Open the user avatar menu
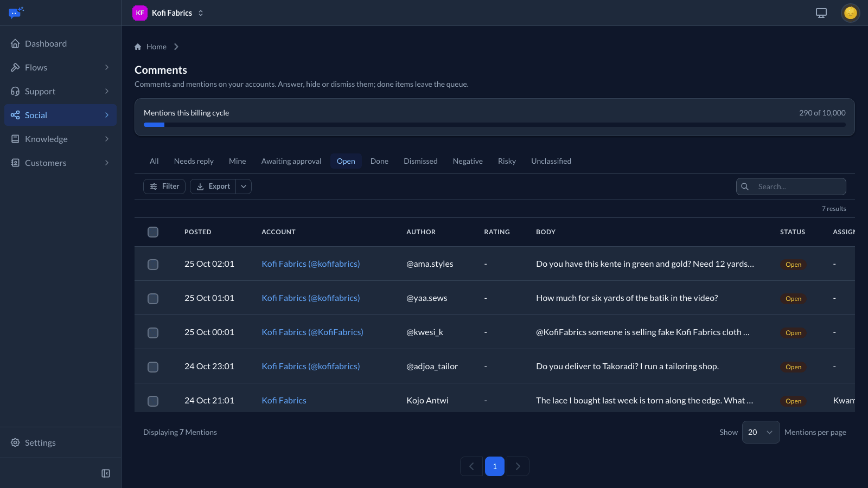The width and height of the screenshot is (868, 488). click(851, 12)
